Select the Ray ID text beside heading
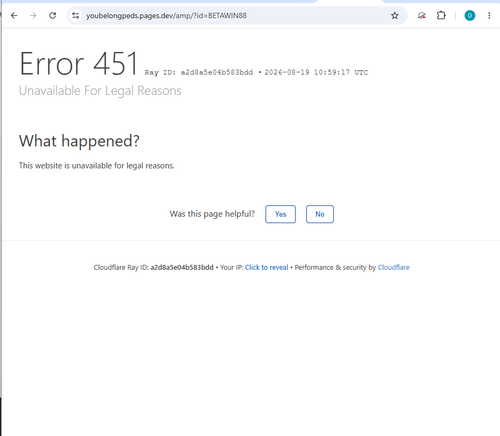500x436 pixels. 199,72
